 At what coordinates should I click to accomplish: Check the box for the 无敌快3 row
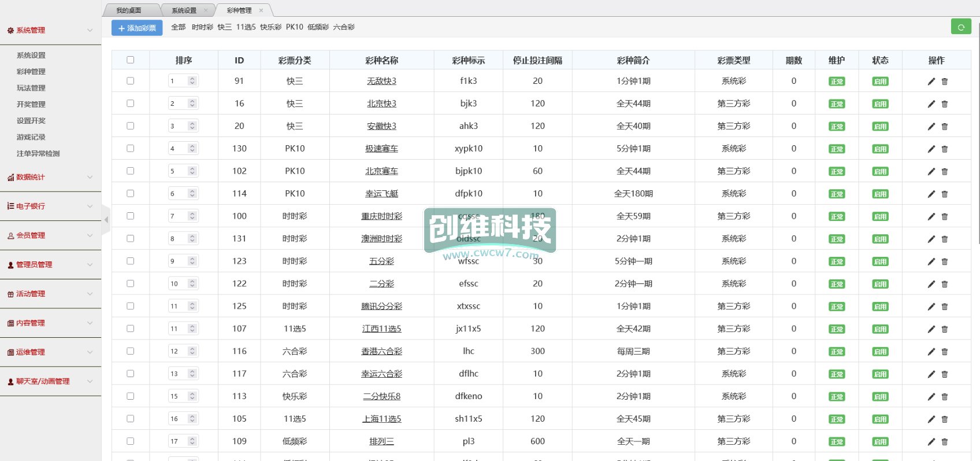130,81
